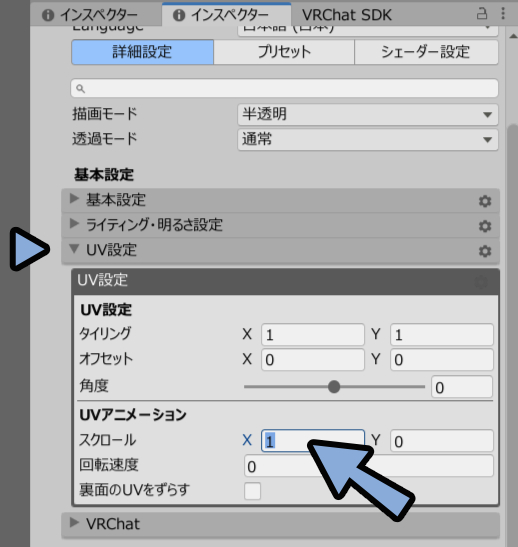Open the 描画モード dropdown
This screenshot has height=547, width=518.
click(x=368, y=114)
